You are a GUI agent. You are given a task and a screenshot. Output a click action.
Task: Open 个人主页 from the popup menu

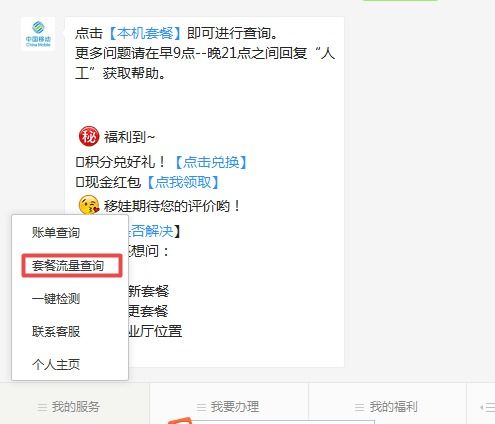pos(56,364)
